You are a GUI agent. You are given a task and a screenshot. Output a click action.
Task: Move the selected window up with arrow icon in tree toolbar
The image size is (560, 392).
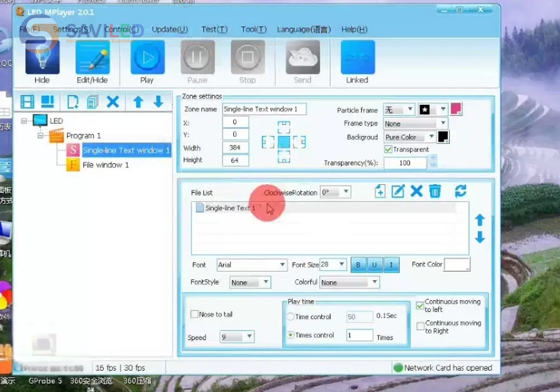tap(138, 101)
